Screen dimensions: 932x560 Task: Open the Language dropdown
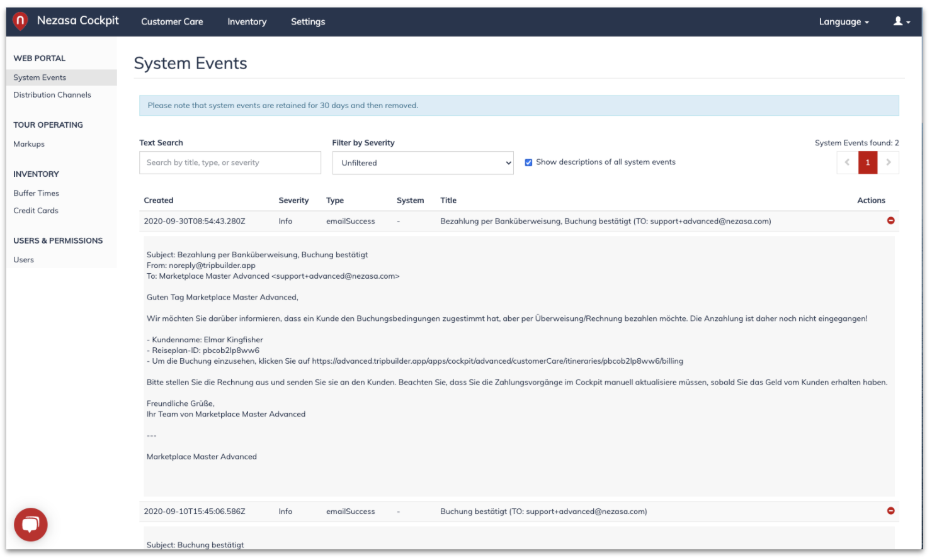click(x=844, y=21)
